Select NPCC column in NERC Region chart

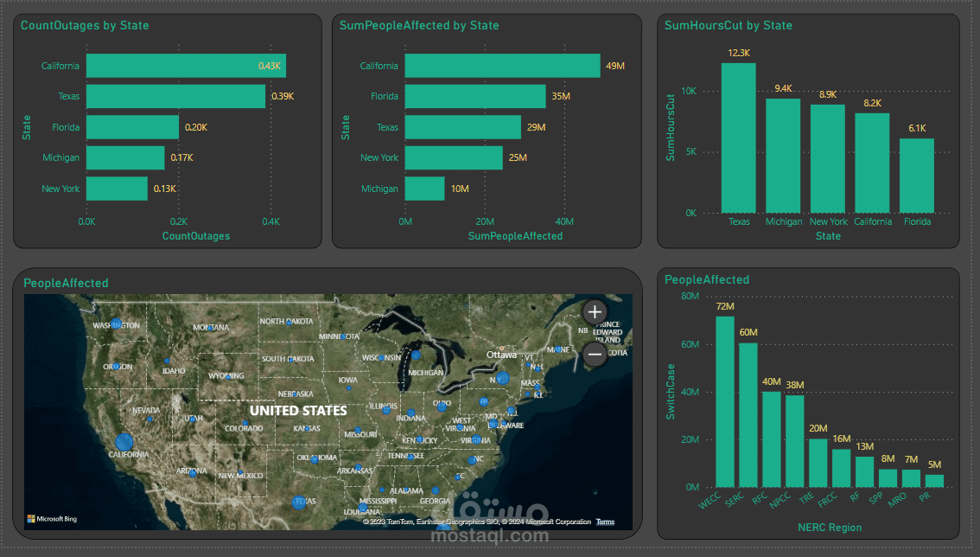[795, 442]
